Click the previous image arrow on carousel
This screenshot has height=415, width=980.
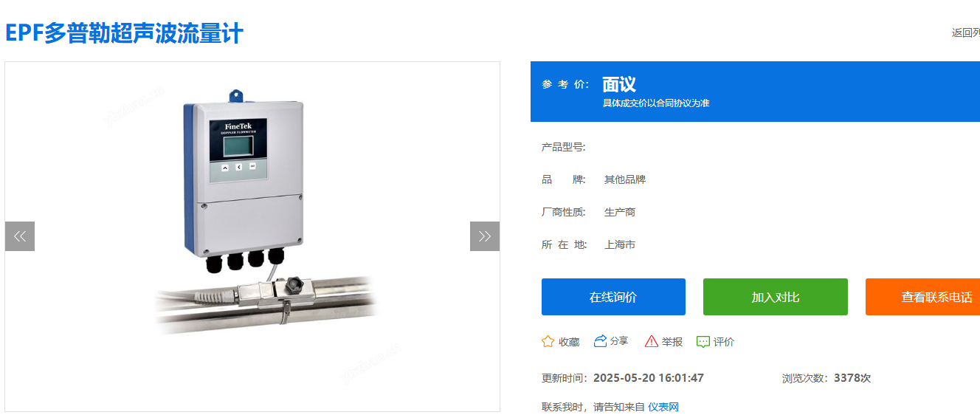click(x=20, y=236)
